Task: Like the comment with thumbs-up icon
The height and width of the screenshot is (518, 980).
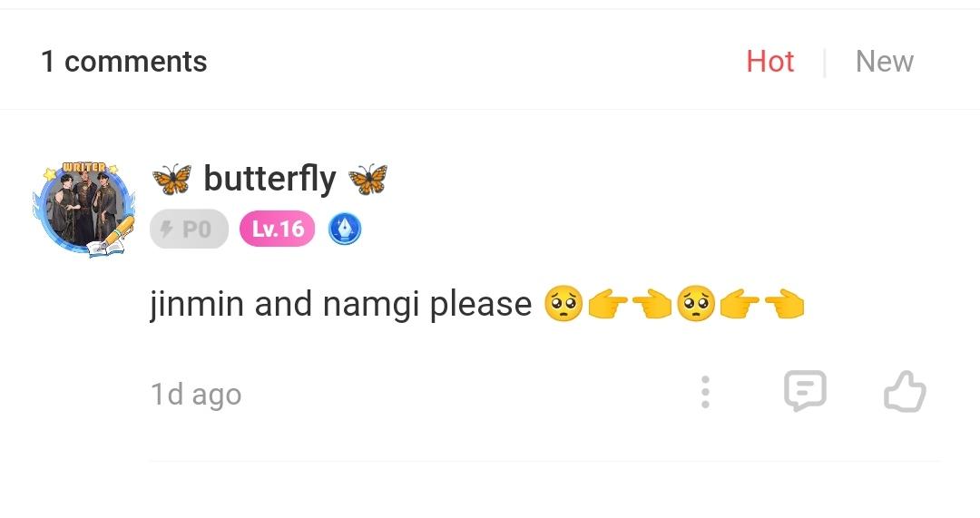Action: [904, 394]
